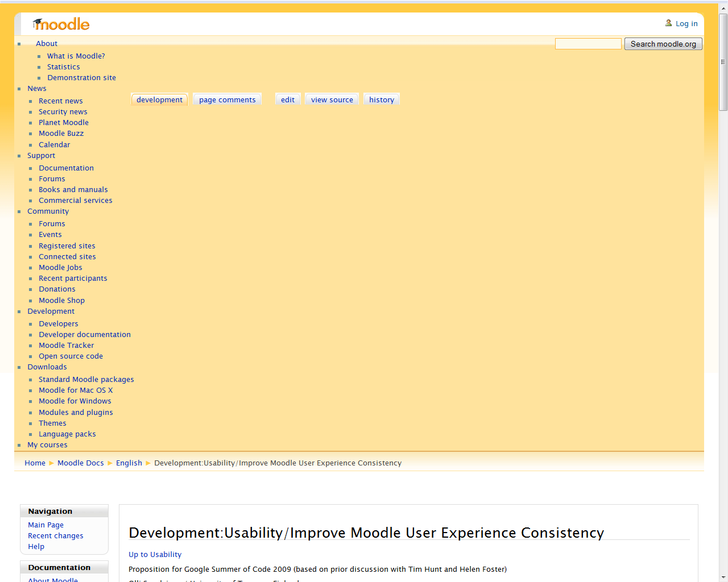Click the vertical scrollbar thumb
The image size is (728, 582).
[x=723, y=61]
